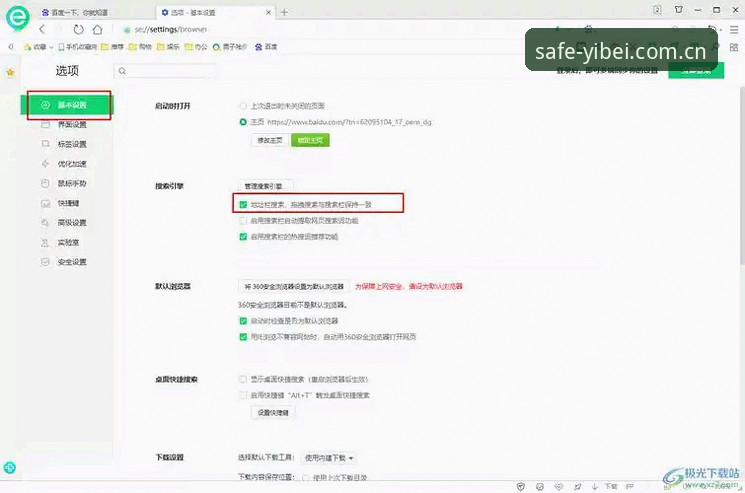Click green login button at top right
The height and width of the screenshot is (493, 745).
coord(696,71)
